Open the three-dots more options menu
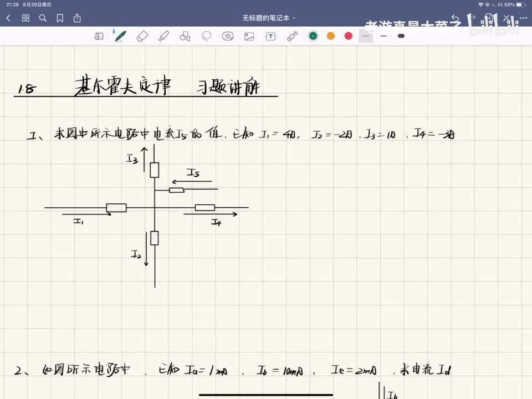This screenshot has height=399, width=532. [x=524, y=18]
